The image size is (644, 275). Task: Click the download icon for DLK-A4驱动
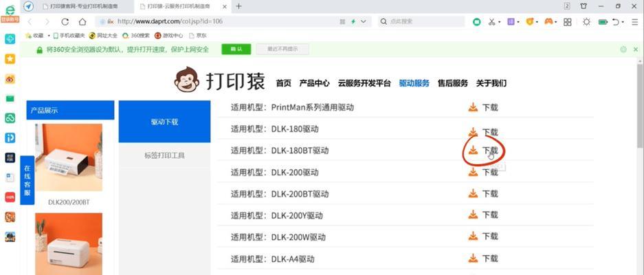point(473,258)
